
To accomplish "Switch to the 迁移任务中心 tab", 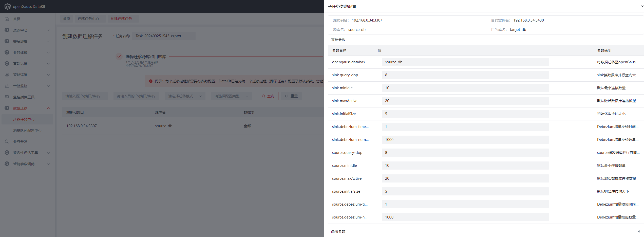I will click(x=88, y=19).
